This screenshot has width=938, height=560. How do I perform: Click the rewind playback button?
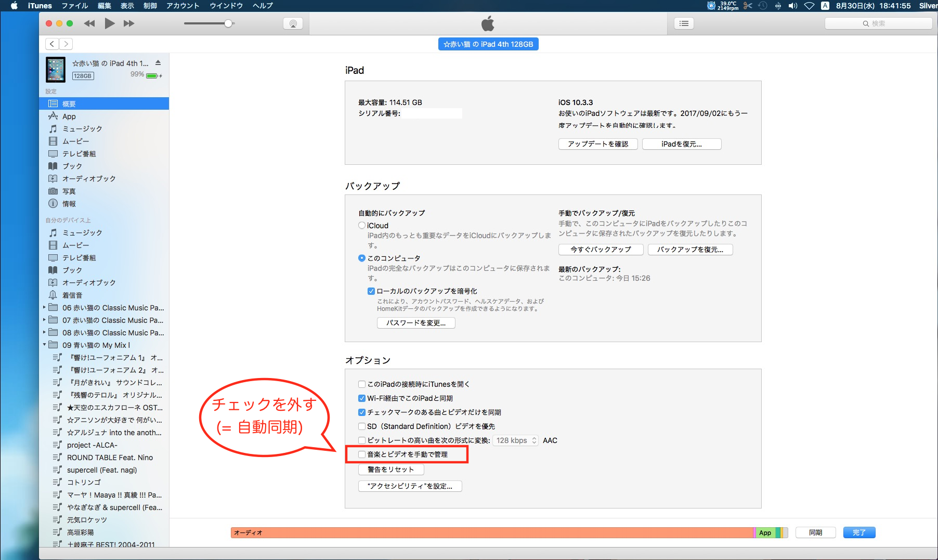coord(89,23)
